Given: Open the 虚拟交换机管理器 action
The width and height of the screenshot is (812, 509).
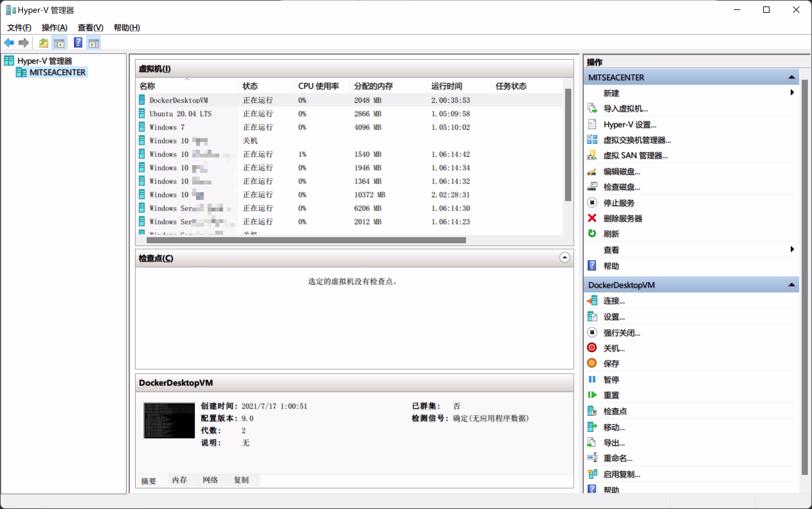Looking at the screenshot, I should [636, 140].
